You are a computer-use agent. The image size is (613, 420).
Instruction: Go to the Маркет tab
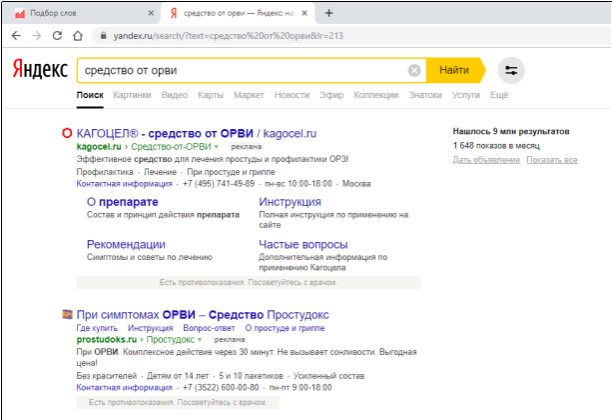tap(249, 95)
